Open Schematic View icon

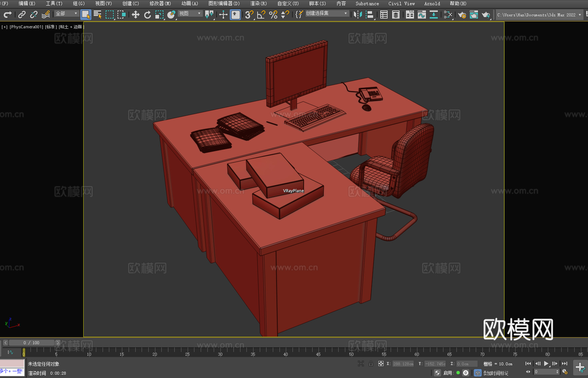coord(448,14)
